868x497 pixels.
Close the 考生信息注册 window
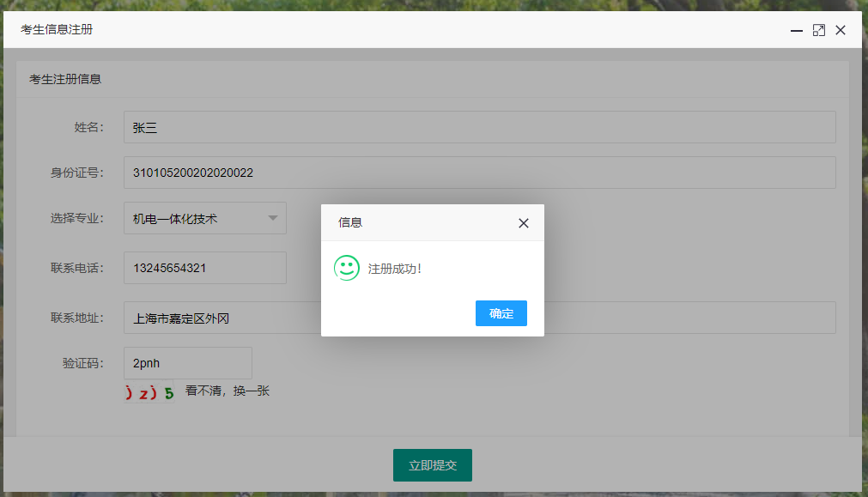pos(841,31)
